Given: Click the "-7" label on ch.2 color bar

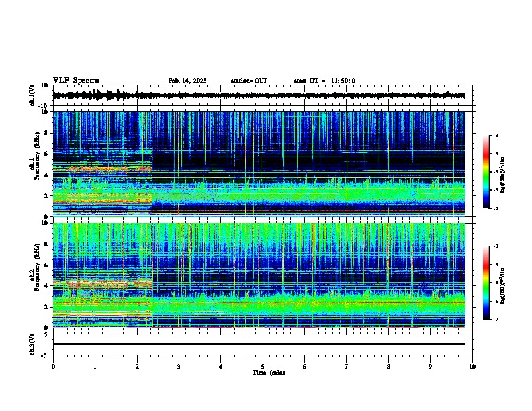Looking at the screenshot, I should tap(496, 319).
